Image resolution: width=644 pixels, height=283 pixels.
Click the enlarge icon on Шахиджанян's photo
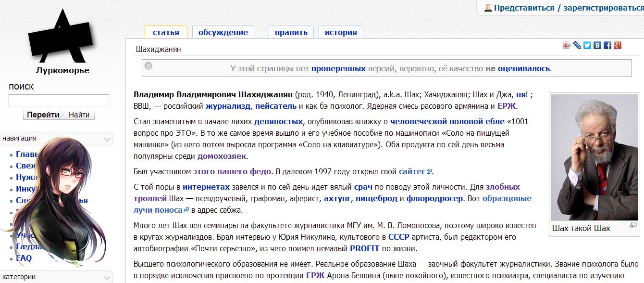tap(633, 224)
